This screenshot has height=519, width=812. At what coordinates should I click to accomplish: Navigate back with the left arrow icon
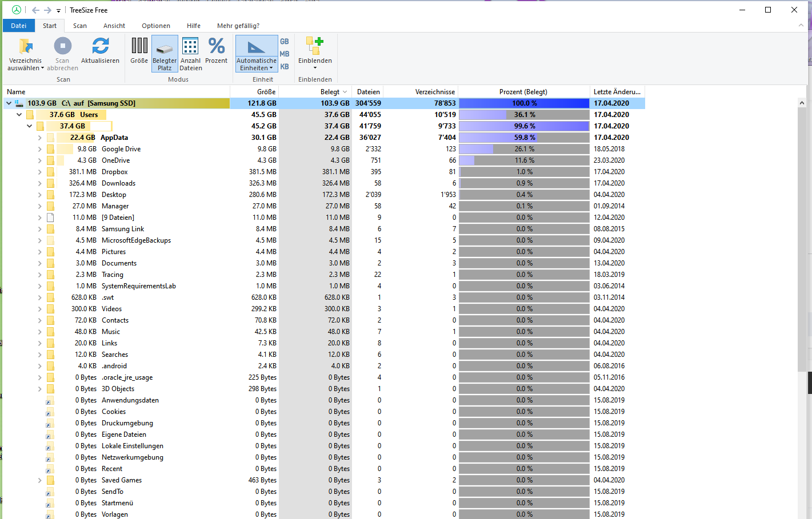point(35,10)
